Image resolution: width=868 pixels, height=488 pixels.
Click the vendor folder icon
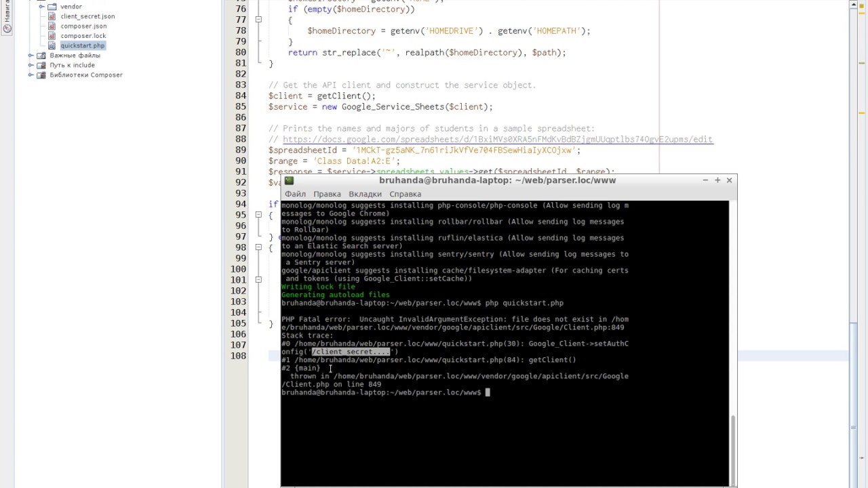coord(52,7)
